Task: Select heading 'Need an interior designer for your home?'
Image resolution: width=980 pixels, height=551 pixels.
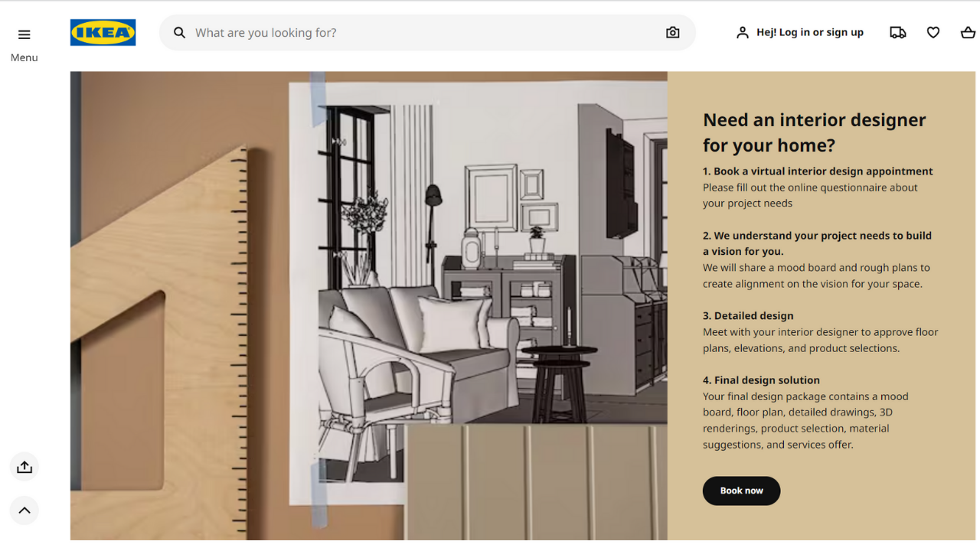Action: click(815, 132)
